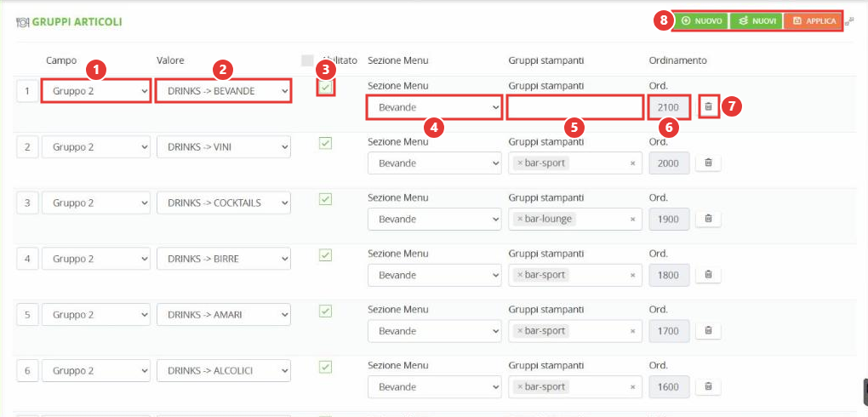Click the Ord. field showing 1600
The height and width of the screenshot is (417, 868).
point(669,387)
